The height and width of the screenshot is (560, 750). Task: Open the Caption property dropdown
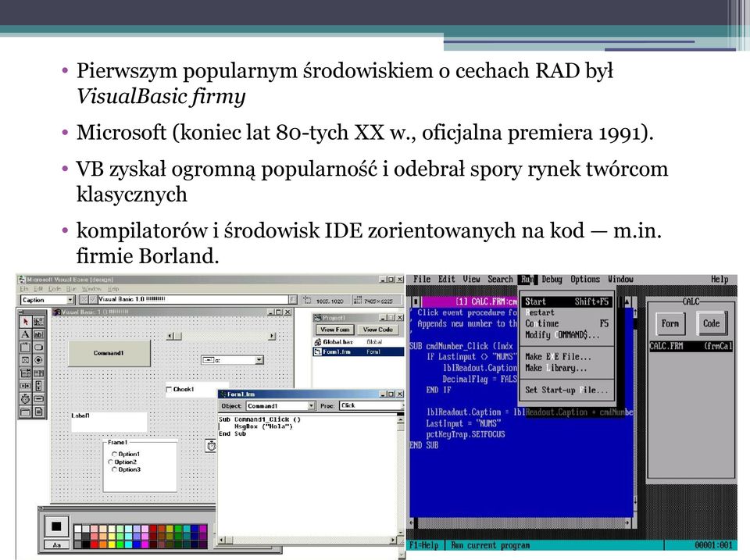click(71, 300)
